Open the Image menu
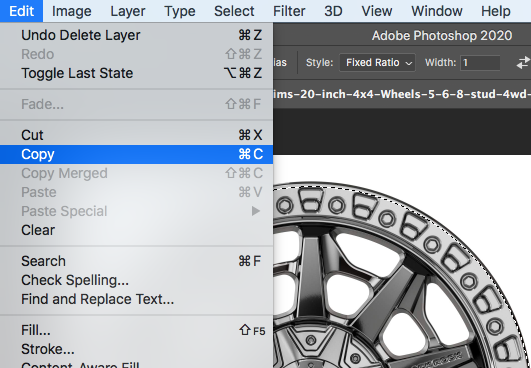 tap(71, 11)
